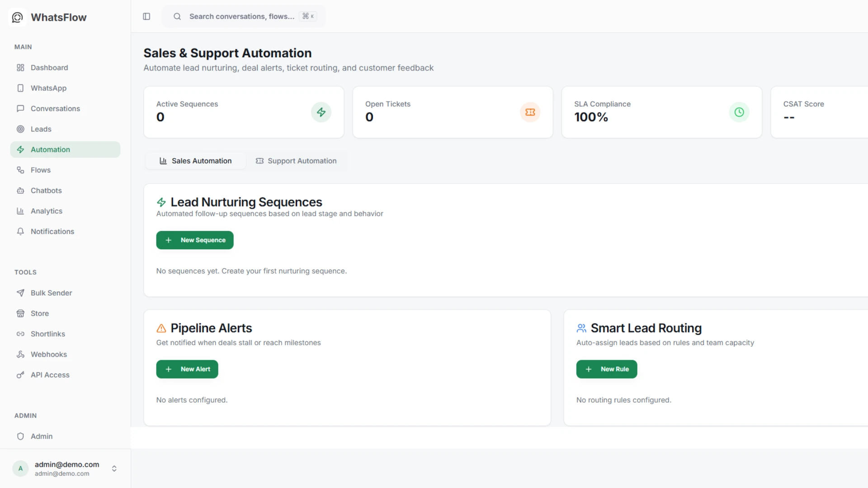The height and width of the screenshot is (488, 868).
Task: Click the admin avatar circle
Action: (x=20, y=469)
